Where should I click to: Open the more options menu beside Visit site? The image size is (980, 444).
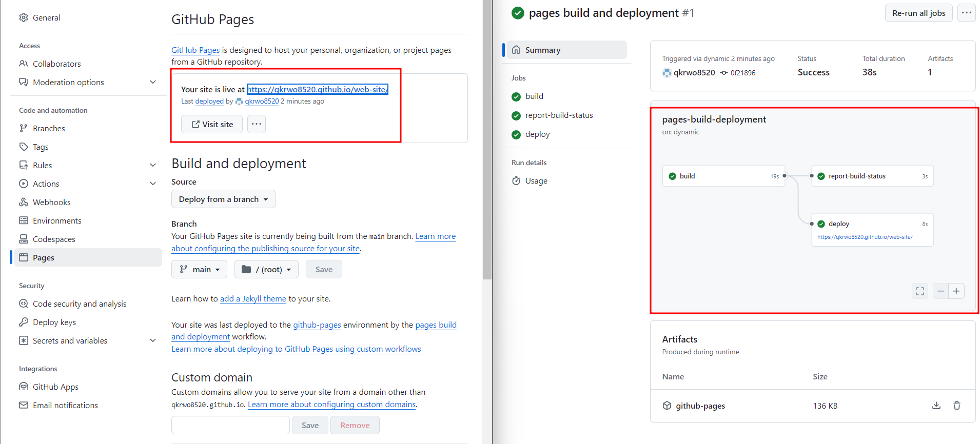[257, 124]
